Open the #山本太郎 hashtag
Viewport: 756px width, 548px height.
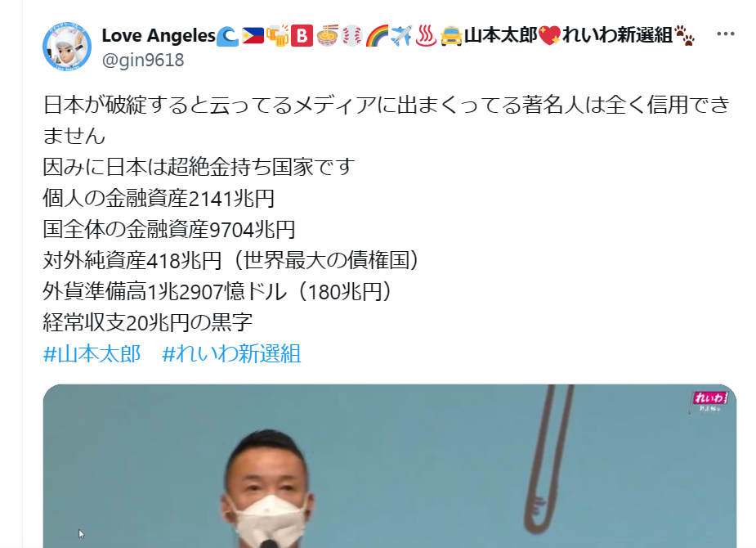[x=92, y=353]
